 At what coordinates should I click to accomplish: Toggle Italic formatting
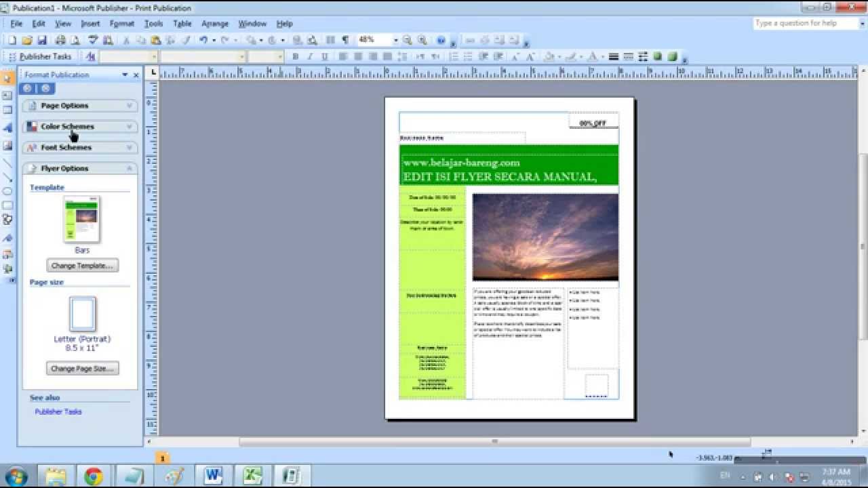[x=311, y=57]
